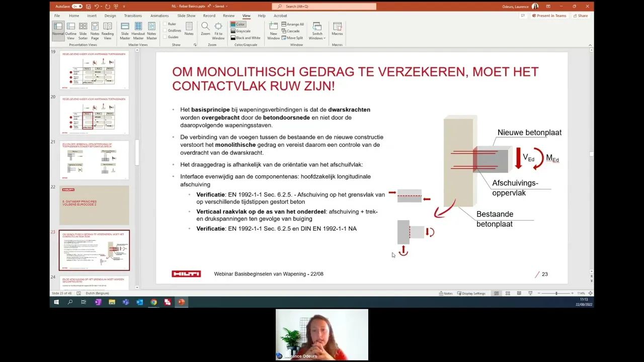
Task: Open Display Settings in status bar
Action: pyautogui.click(x=471, y=293)
